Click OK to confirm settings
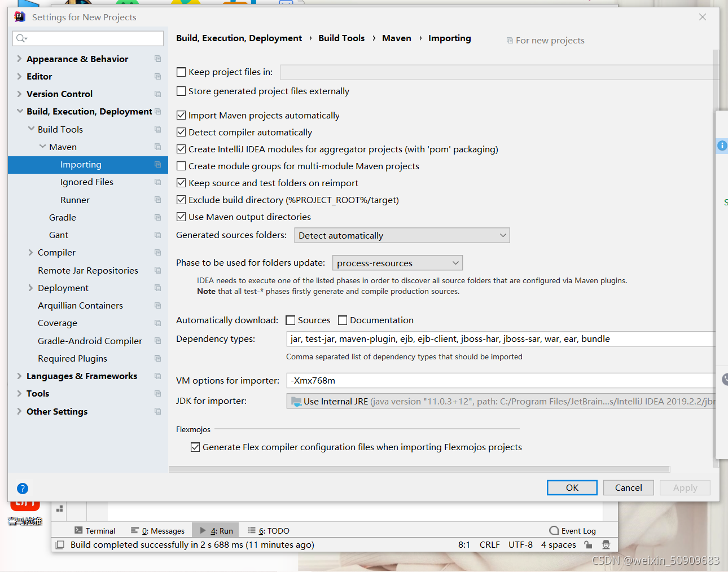The width and height of the screenshot is (728, 572). click(x=572, y=487)
